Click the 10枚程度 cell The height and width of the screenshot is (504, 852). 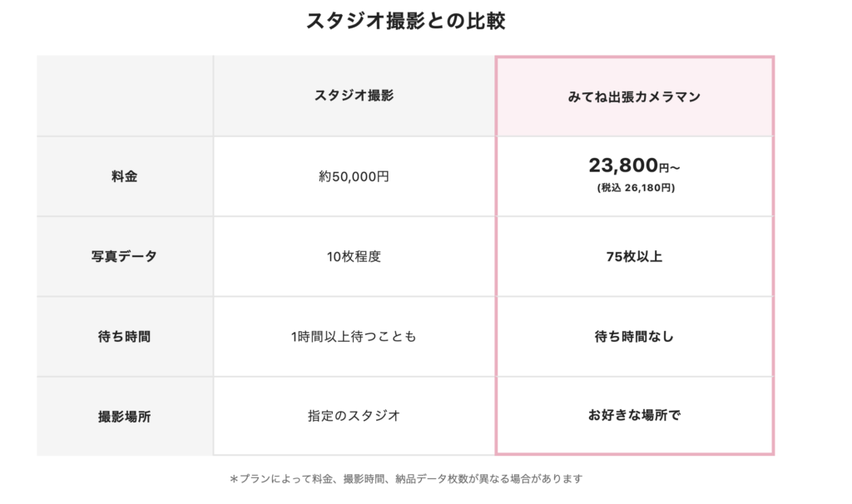(354, 256)
